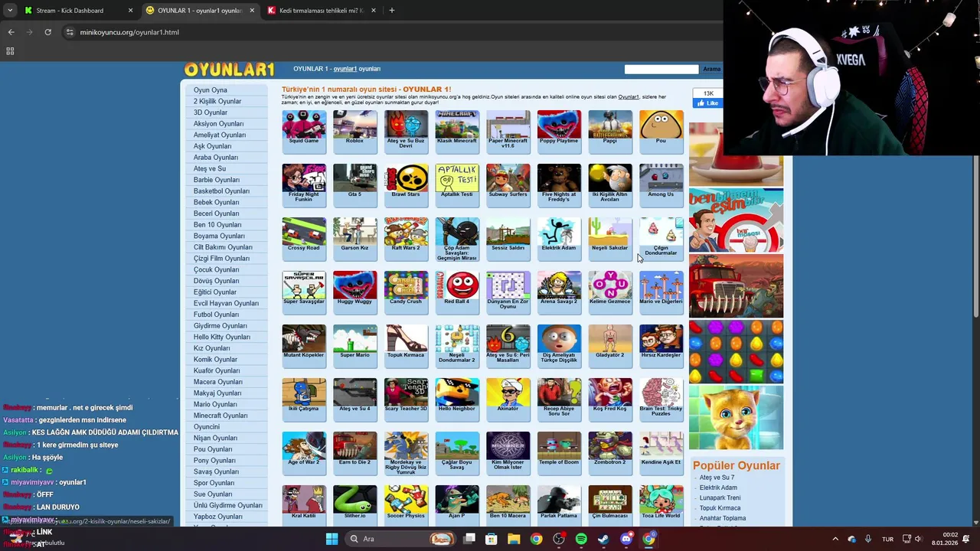
Task: Switch to Stream - Kick Dashboard tab
Action: [x=77, y=11]
